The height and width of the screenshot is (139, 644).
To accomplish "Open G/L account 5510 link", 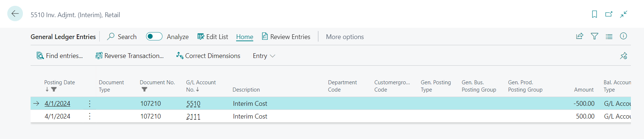I will (193, 104).
